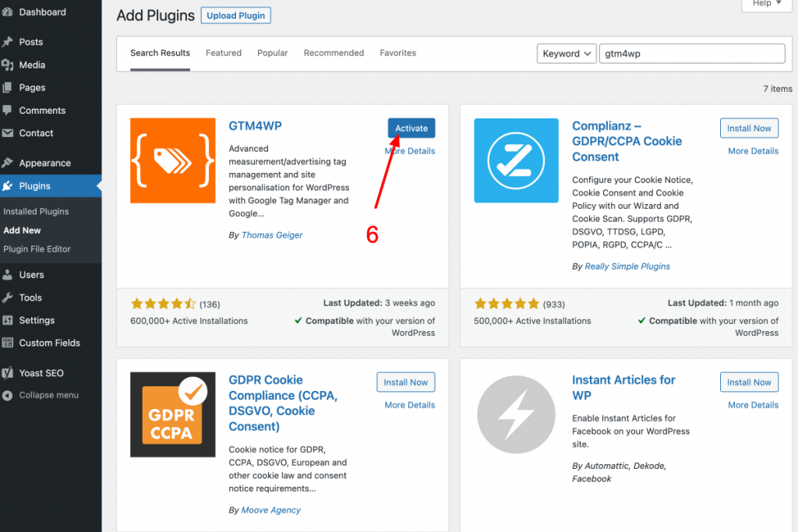Open the Keyword search type dropdown
This screenshot has width=798, height=532.
coord(567,54)
